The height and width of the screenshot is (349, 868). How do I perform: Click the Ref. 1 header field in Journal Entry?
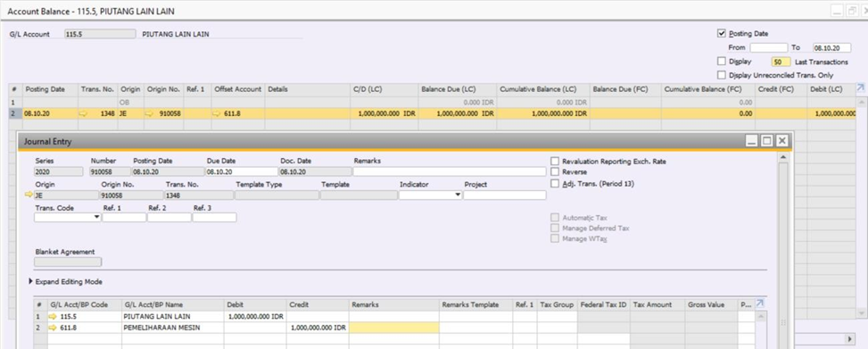coord(124,217)
